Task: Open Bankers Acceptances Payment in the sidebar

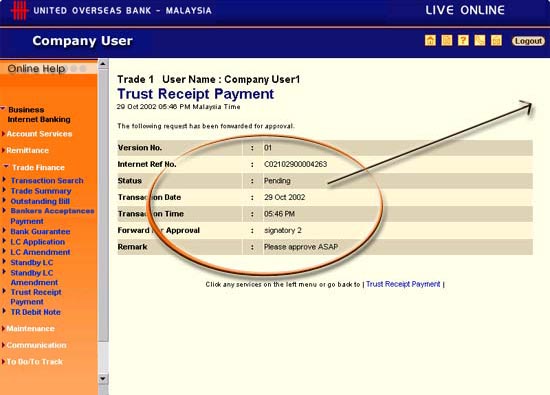Action: (52, 216)
